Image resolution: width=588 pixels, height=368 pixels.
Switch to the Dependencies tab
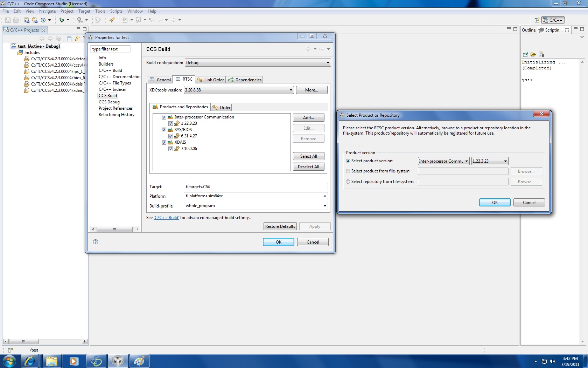[x=245, y=80]
